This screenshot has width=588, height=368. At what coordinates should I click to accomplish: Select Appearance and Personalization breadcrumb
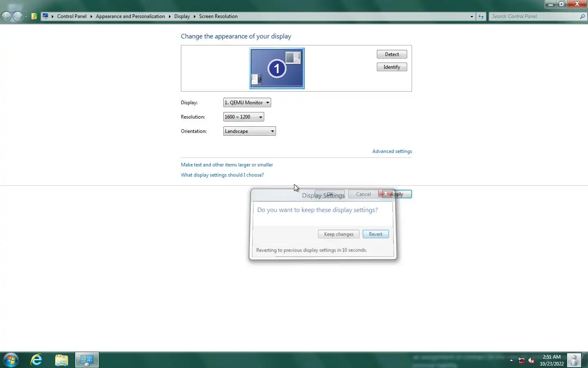(x=130, y=16)
